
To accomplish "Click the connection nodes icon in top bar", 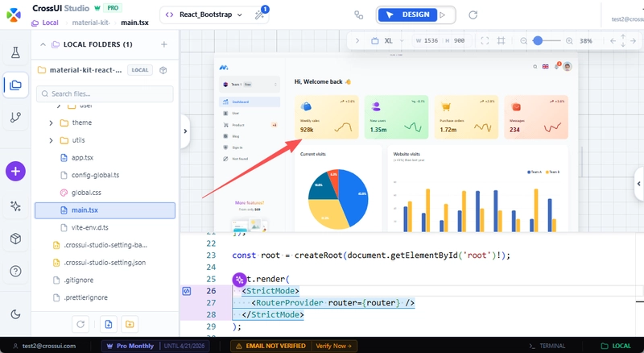I will click(x=358, y=15).
